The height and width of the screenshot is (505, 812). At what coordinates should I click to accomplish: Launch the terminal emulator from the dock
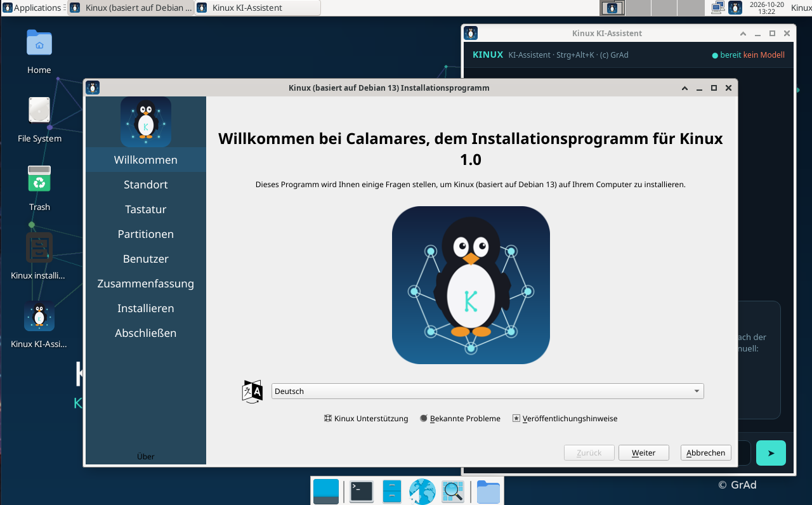point(362,492)
